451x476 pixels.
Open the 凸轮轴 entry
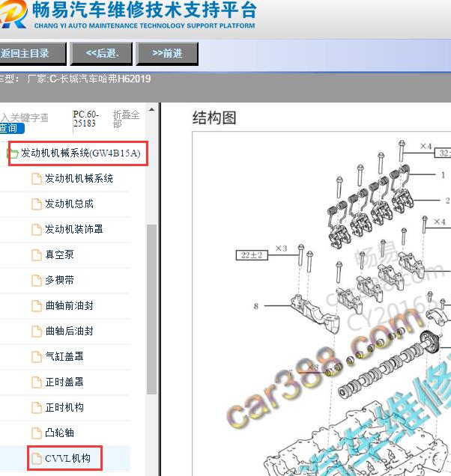(60, 433)
